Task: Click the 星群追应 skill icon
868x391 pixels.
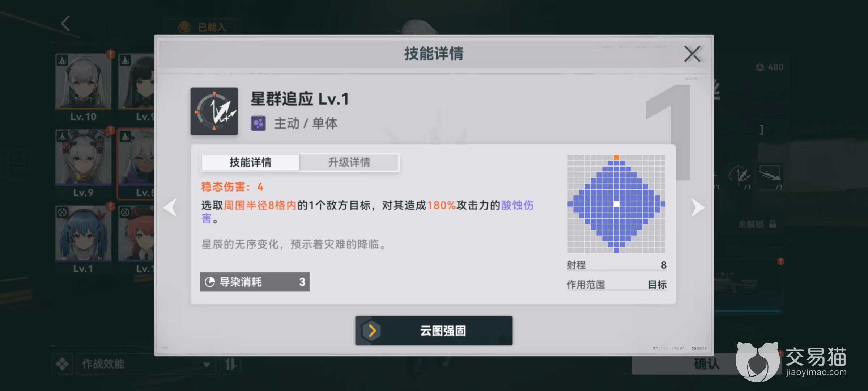Action: [214, 111]
